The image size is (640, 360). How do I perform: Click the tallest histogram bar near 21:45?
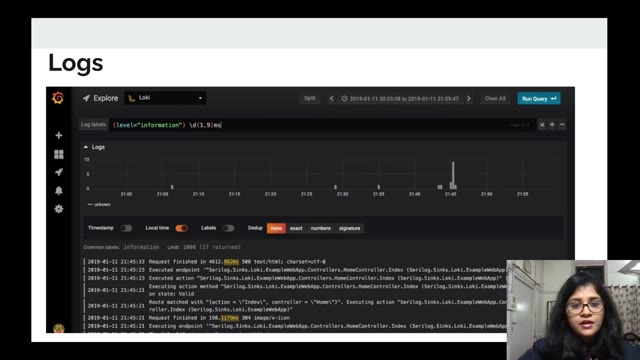[453, 175]
